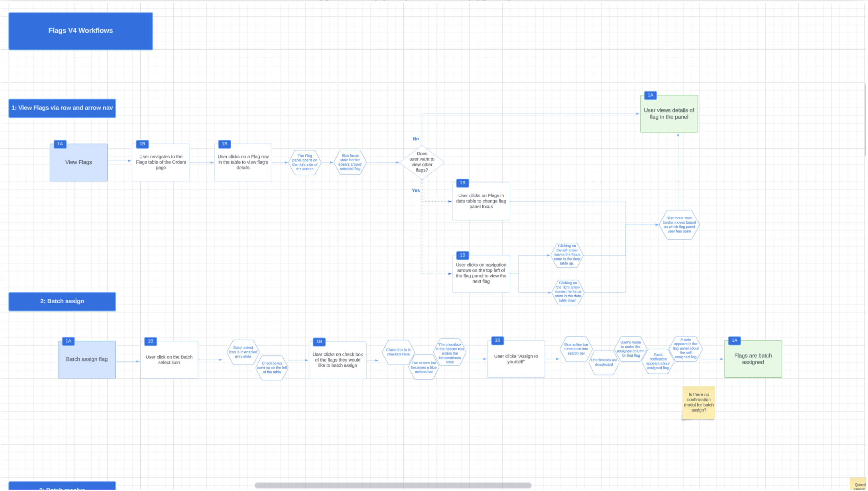
Task: Click the 'Clicking on the right arrow' hexagon
Action: [568, 292]
